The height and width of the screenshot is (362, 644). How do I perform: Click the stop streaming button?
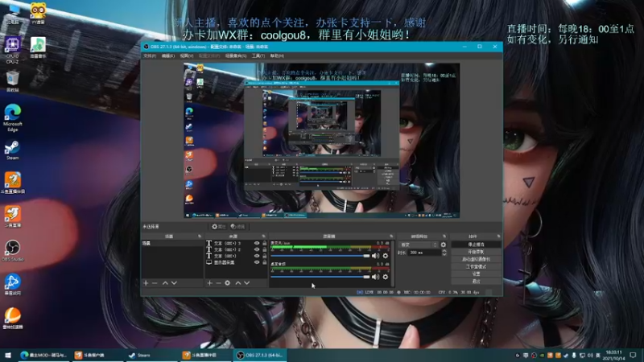[476, 245]
